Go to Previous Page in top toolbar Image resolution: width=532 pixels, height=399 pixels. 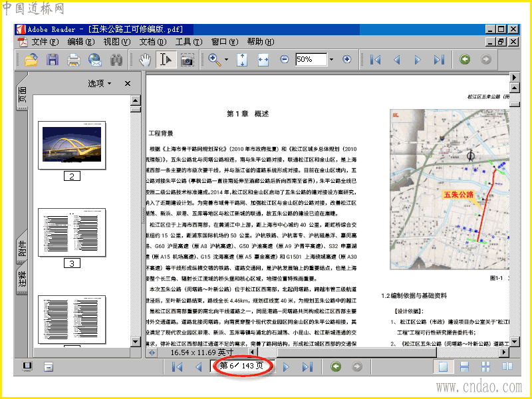click(x=396, y=60)
